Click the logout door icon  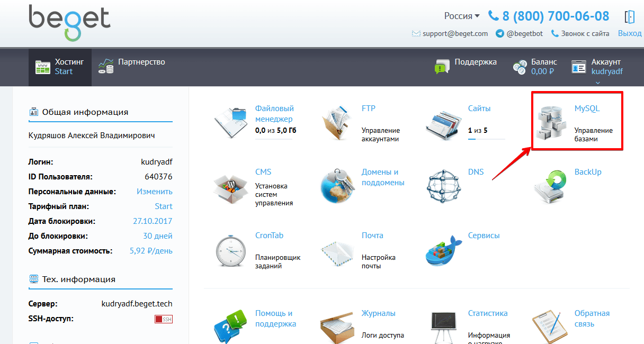click(x=630, y=16)
